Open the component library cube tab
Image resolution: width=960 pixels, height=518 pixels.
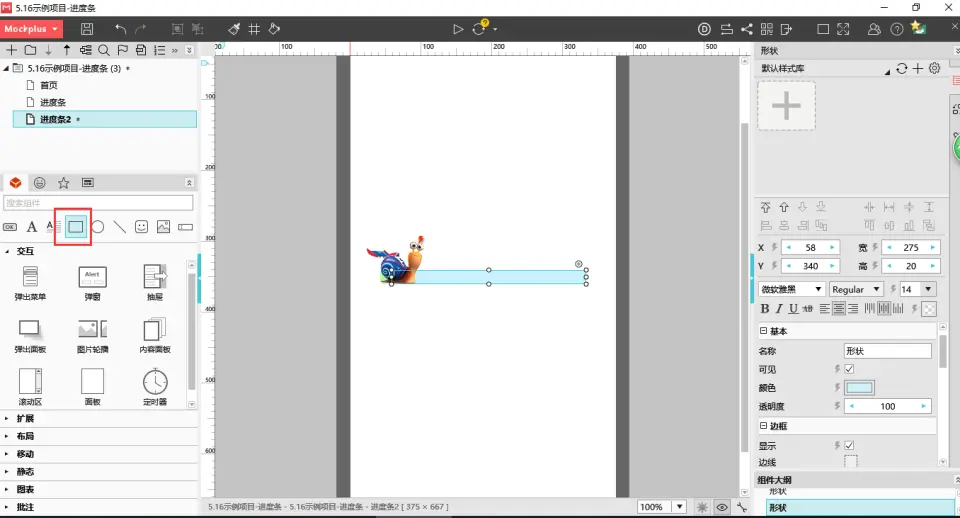[x=15, y=182]
